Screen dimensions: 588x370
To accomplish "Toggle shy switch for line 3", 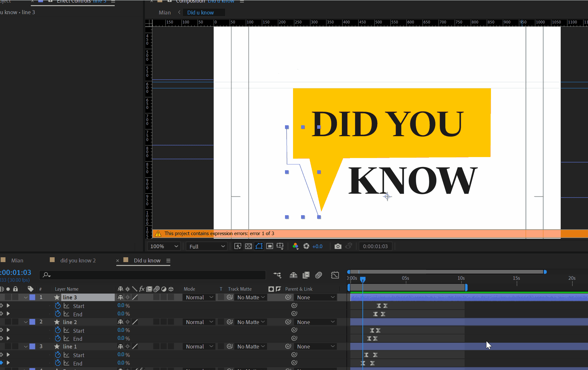I will (x=120, y=297).
